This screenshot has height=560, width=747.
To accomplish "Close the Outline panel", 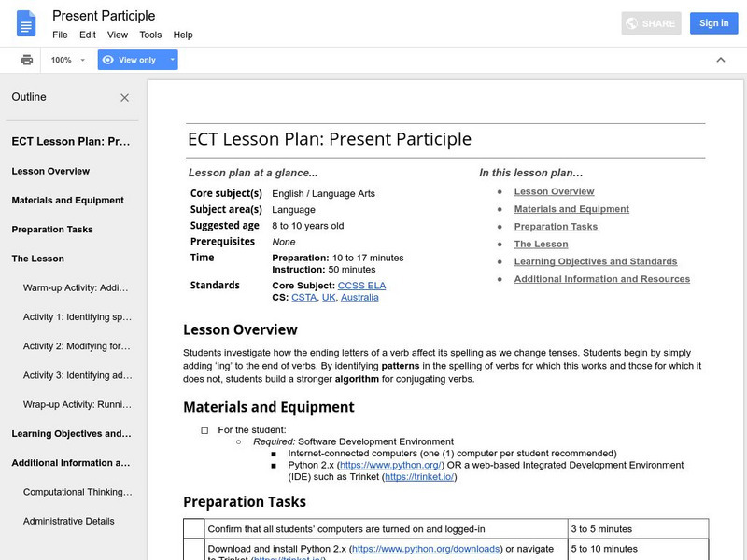I will tap(125, 97).
